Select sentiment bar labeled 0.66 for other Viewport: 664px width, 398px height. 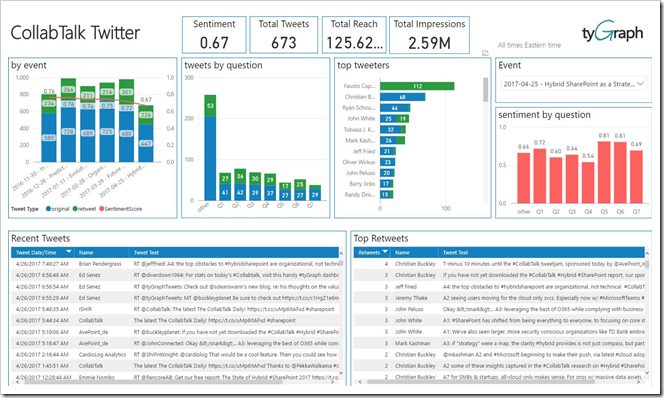(x=524, y=178)
